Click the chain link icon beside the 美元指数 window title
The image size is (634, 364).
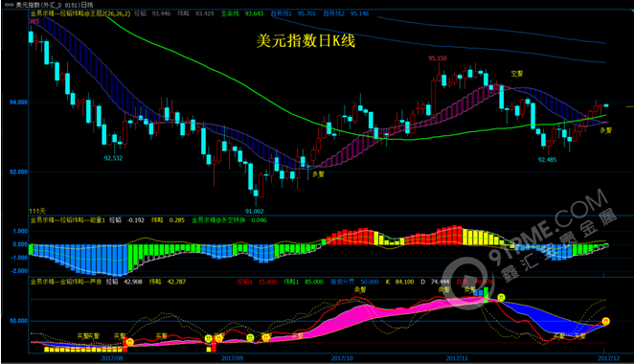pyautogui.click(x=9, y=5)
